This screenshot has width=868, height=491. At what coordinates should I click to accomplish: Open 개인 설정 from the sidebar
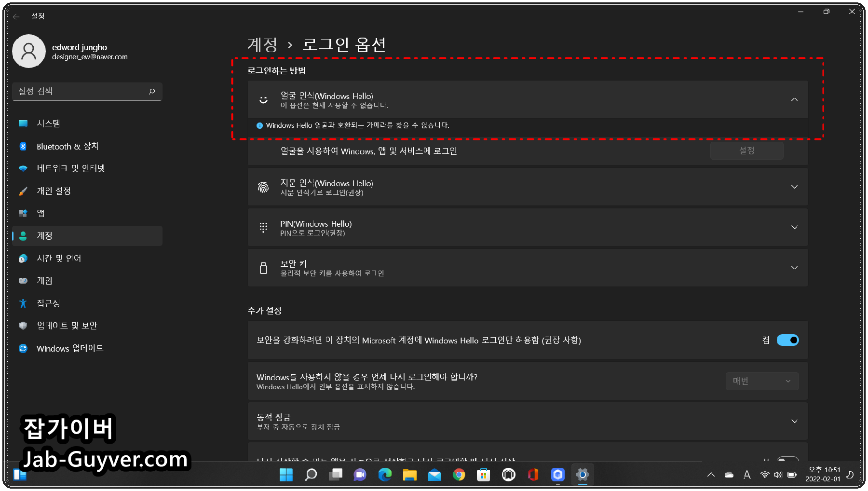[x=54, y=191]
